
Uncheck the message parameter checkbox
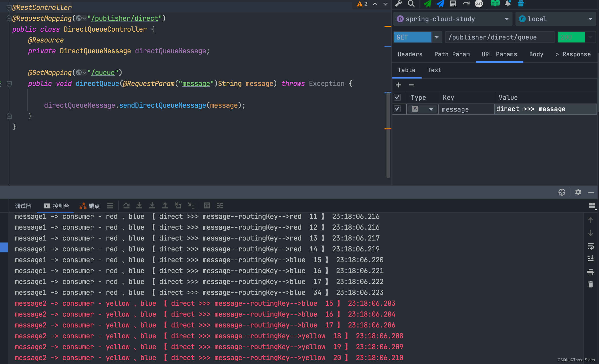pos(397,109)
